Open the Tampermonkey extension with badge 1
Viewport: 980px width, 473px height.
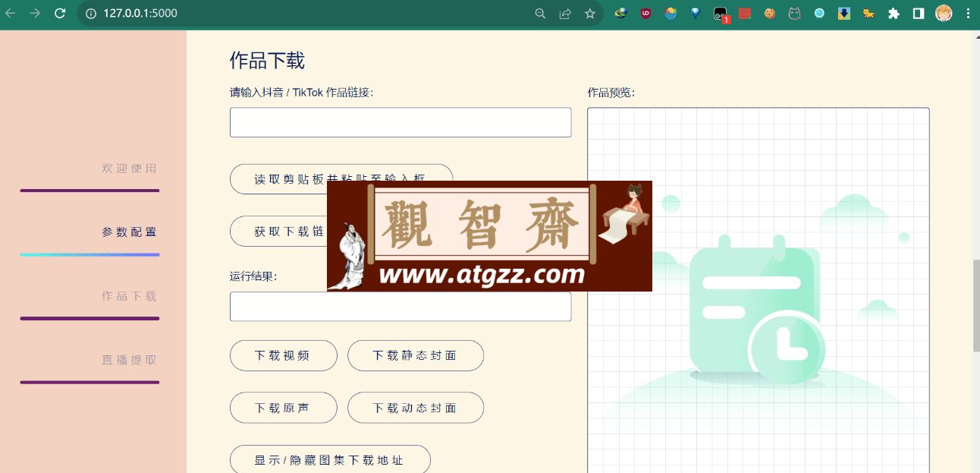(x=721, y=14)
